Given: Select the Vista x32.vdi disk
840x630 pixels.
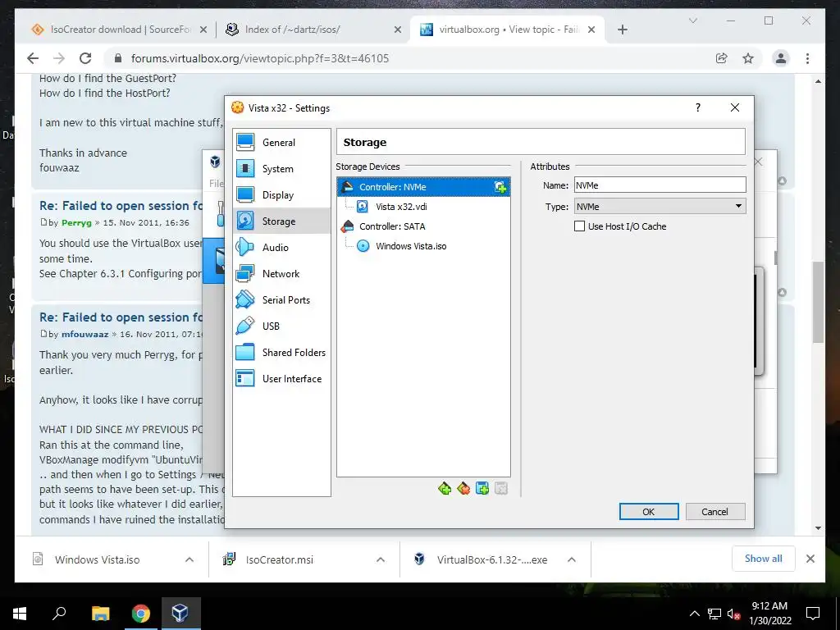Looking at the screenshot, I should tap(401, 207).
